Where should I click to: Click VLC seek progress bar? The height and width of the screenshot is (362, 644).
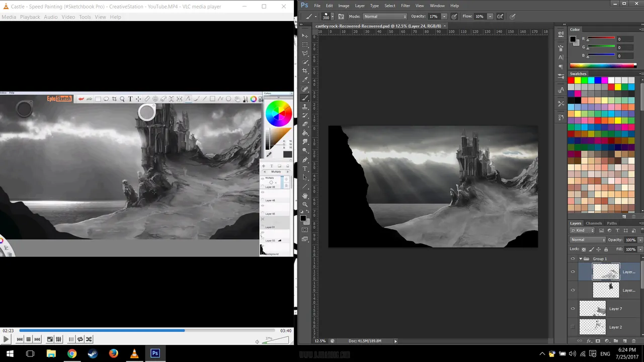tap(148, 330)
